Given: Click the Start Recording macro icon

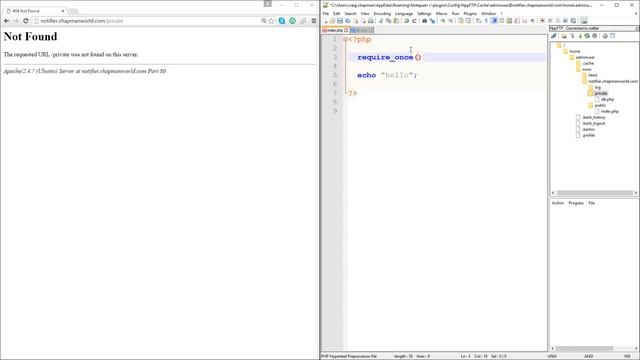Looking at the screenshot, I should (542, 21).
